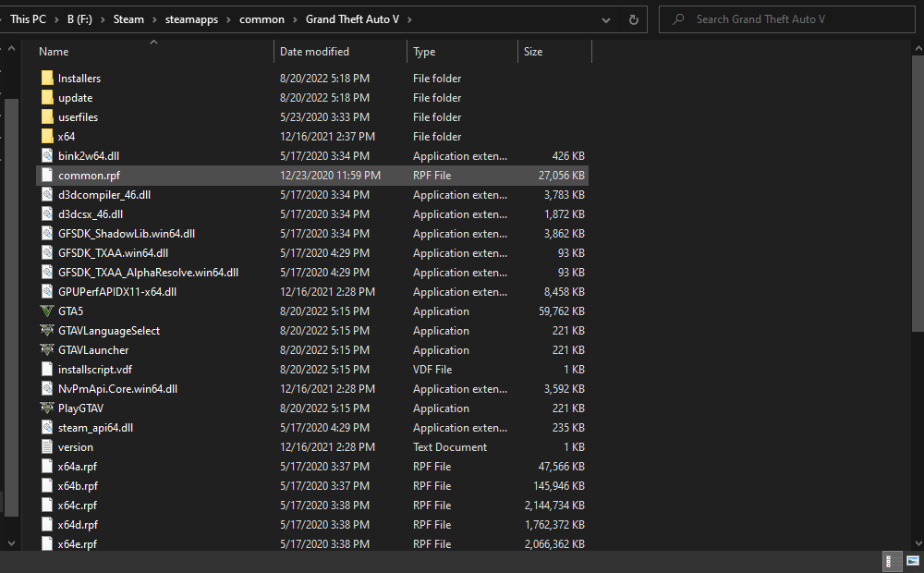Screen dimensions: 924x573
Task: Click the 8,458 KB size of GPUPerfAPIDX11-x64.dll
Action: point(564,292)
